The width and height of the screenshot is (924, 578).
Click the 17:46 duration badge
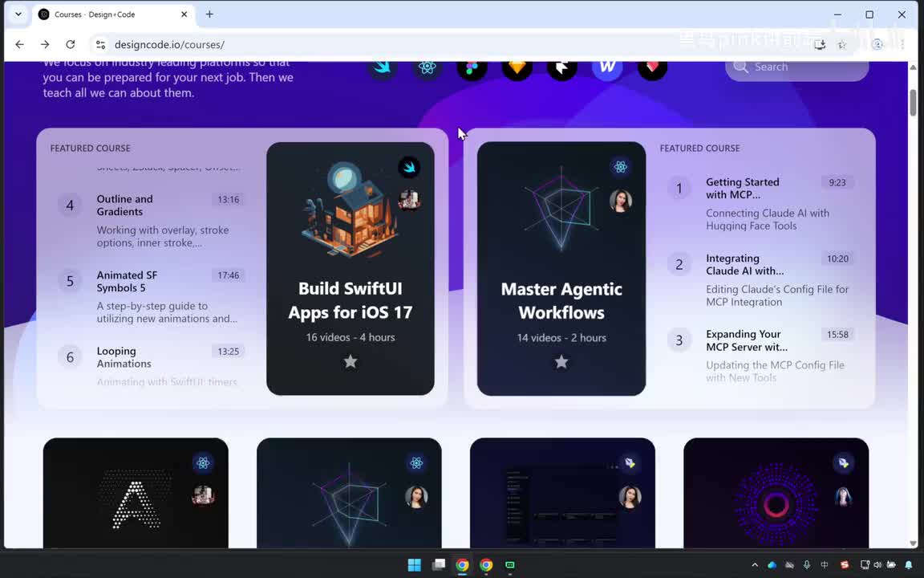(228, 275)
